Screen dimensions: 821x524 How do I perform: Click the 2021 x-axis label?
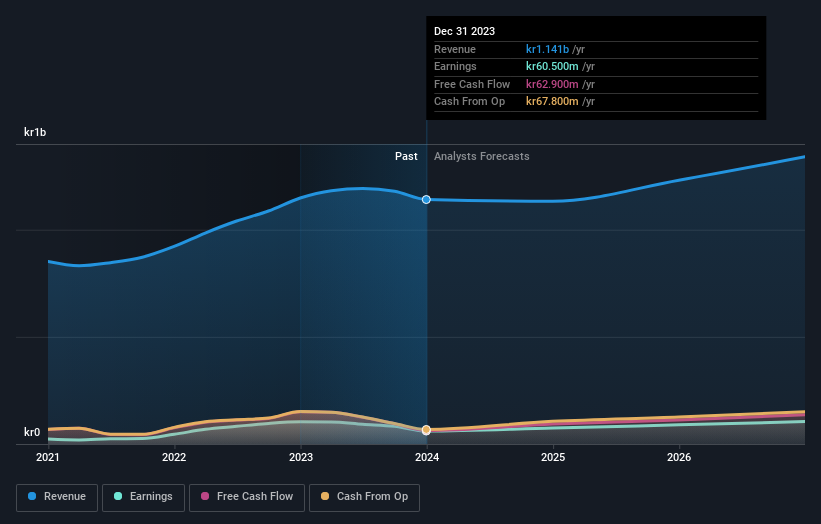[48, 458]
